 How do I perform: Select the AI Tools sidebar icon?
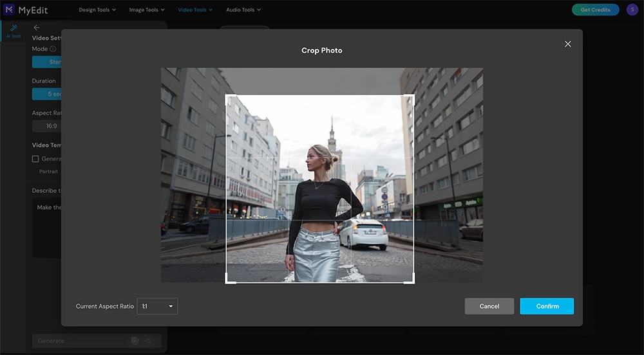tap(14, 31)
